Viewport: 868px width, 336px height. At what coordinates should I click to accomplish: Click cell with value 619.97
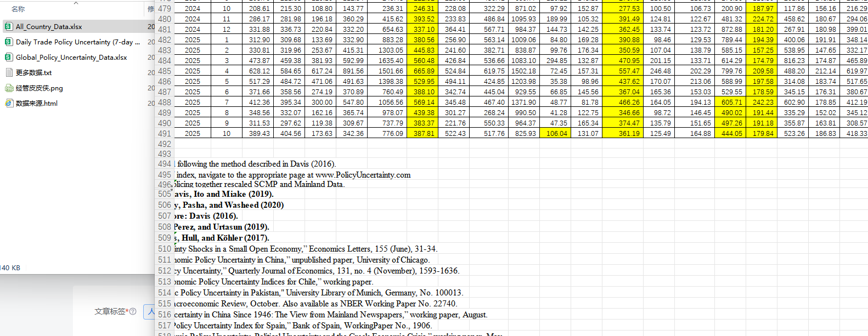click(x=855, y=71)
